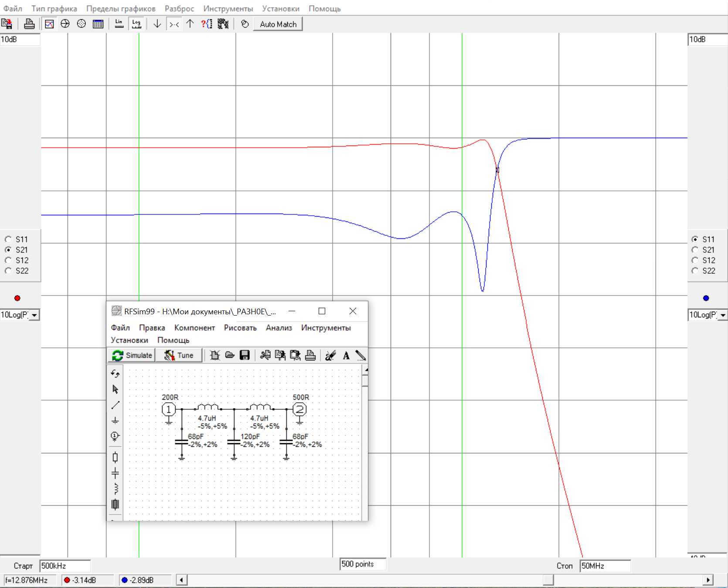Save the circuit with floppy icon
The height and width of the screenshot is (588, 728).
(x=245, y=355)
